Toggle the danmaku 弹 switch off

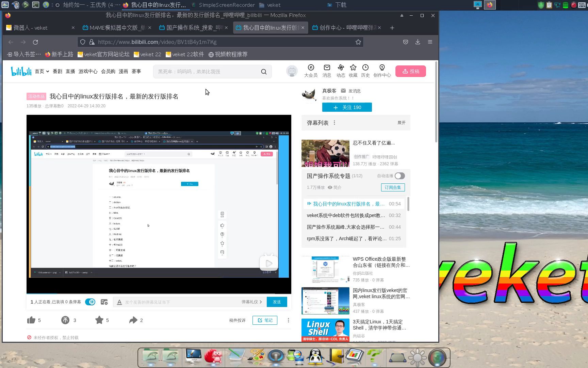[x=90, y=302]
